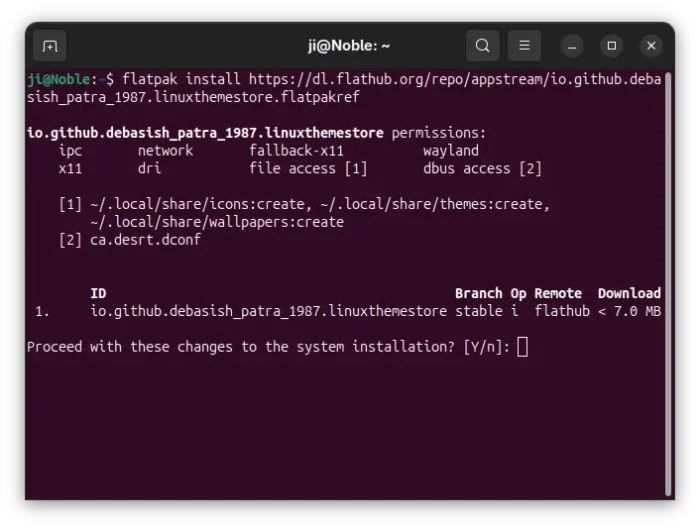Screen dimensions: 700x528
Task: Click the window title ji@Noble: ~
Action: [x=349, y=46]
